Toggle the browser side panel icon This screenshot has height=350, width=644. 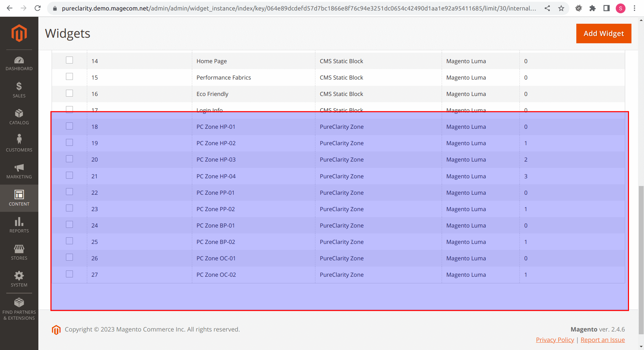pos(607,8)
